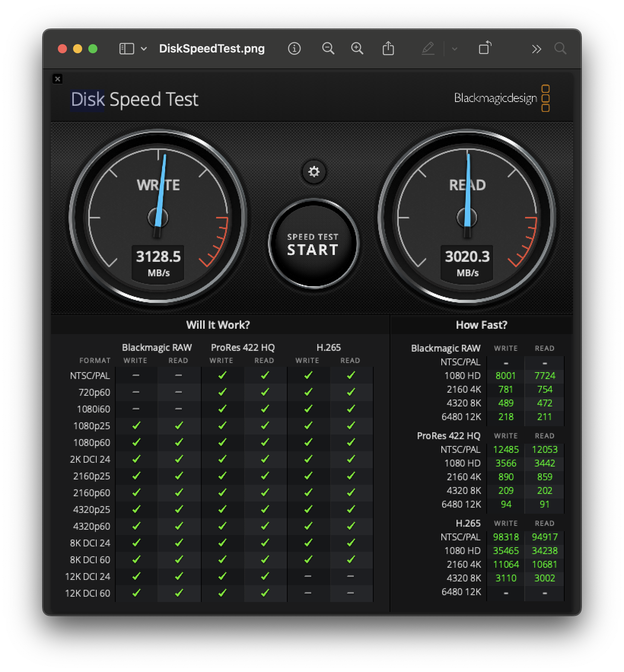Click the 720p60 format row label
This screenshot has height=672, width=624.
94,392
